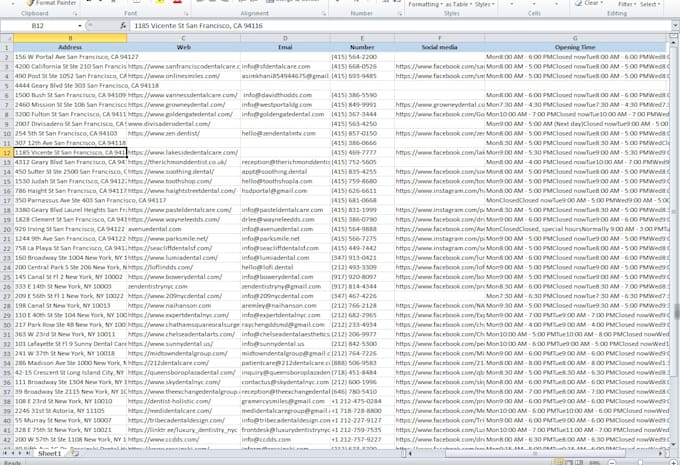Select cell +1 212-757-9227

[362, 439]
